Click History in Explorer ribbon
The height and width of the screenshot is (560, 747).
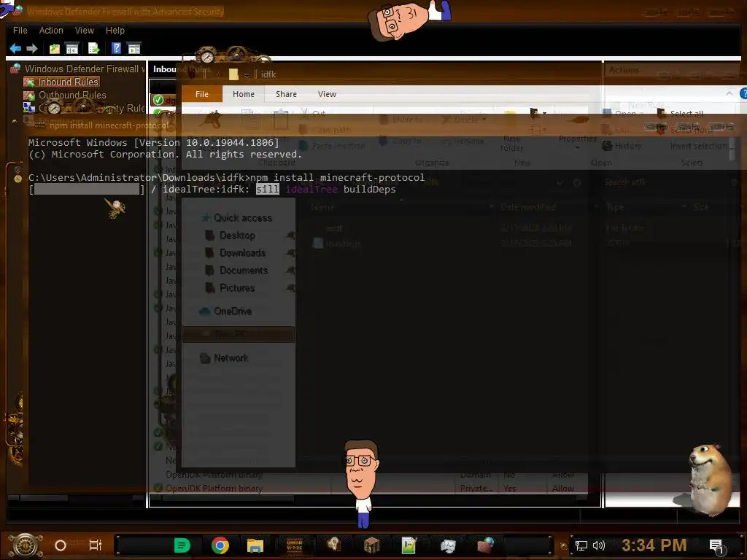(x=622, y=146)
